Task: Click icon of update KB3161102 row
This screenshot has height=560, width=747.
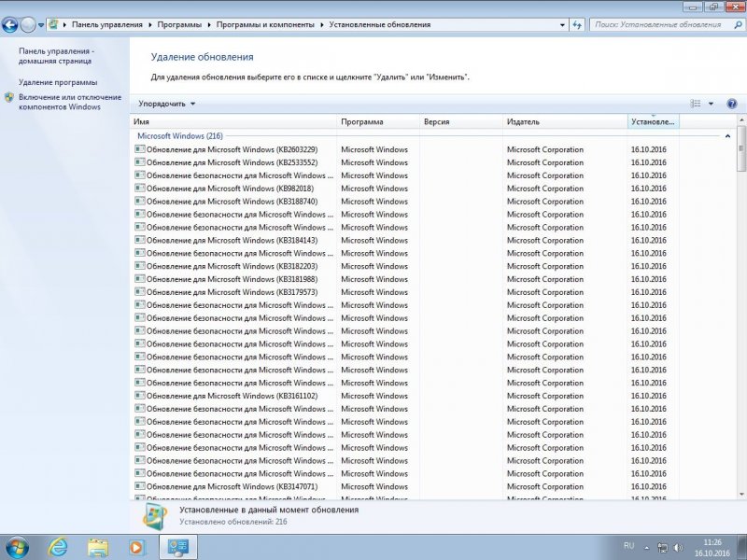Action: 139,396
